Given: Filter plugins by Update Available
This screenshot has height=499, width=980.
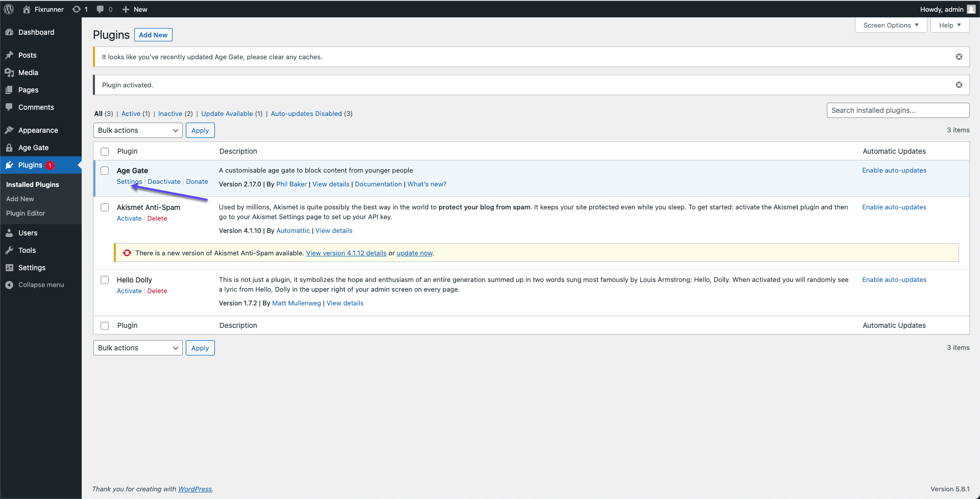Looking at the screenshot, I should 227,113.
